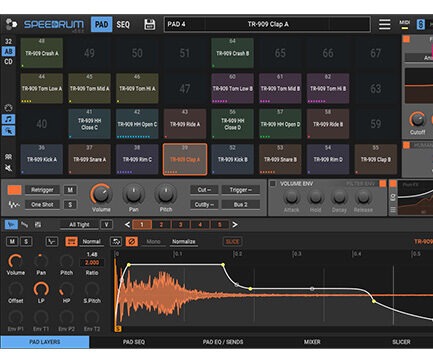
Task: Toggle layer S solo button
Action: pyautogui.click(x=26, y=241)
